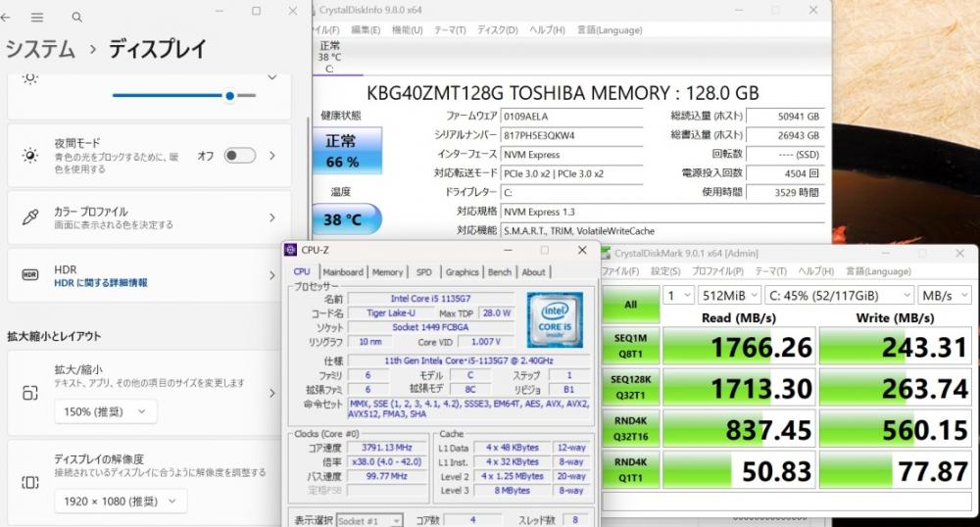980x527 pixels.
Task: Click the display resolution icon
Action: pos(30,482)
